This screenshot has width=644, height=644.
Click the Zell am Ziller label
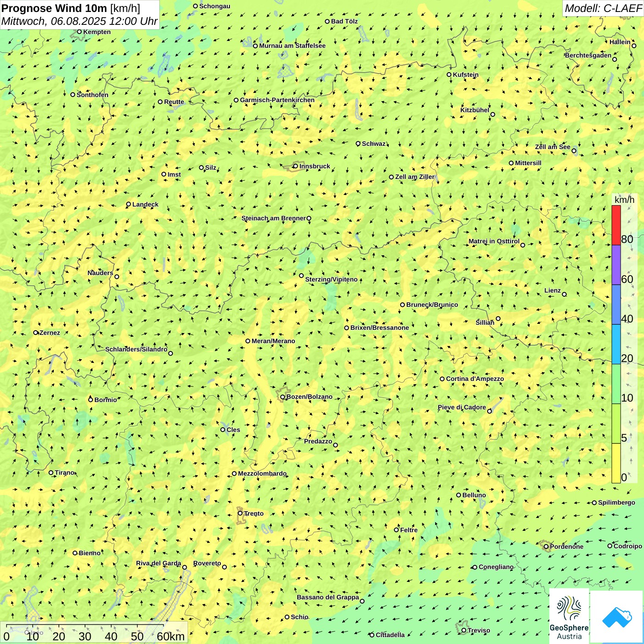(414, 177)
